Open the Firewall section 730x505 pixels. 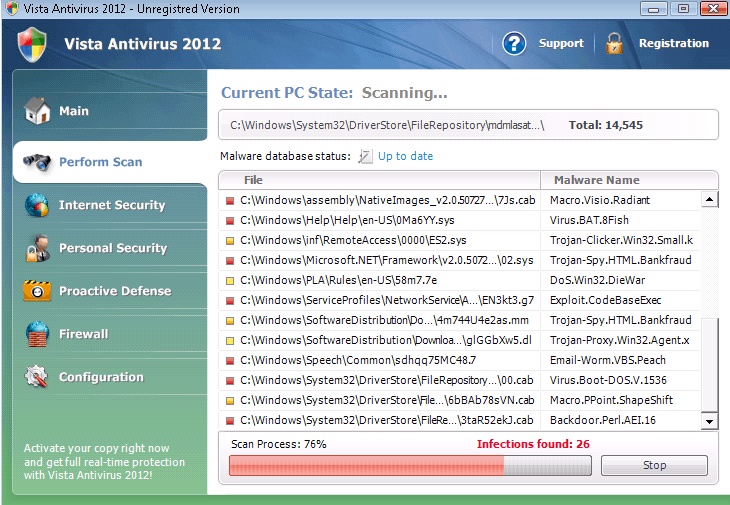(110, 334)
